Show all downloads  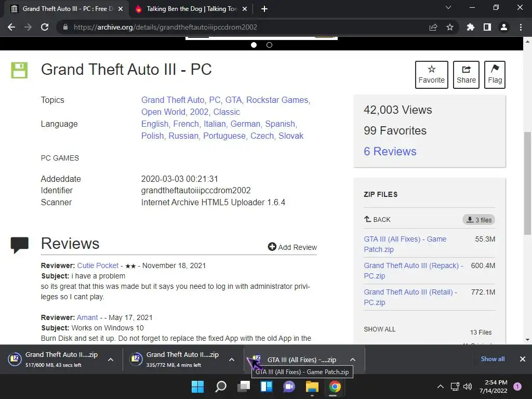tap(493, 359)
